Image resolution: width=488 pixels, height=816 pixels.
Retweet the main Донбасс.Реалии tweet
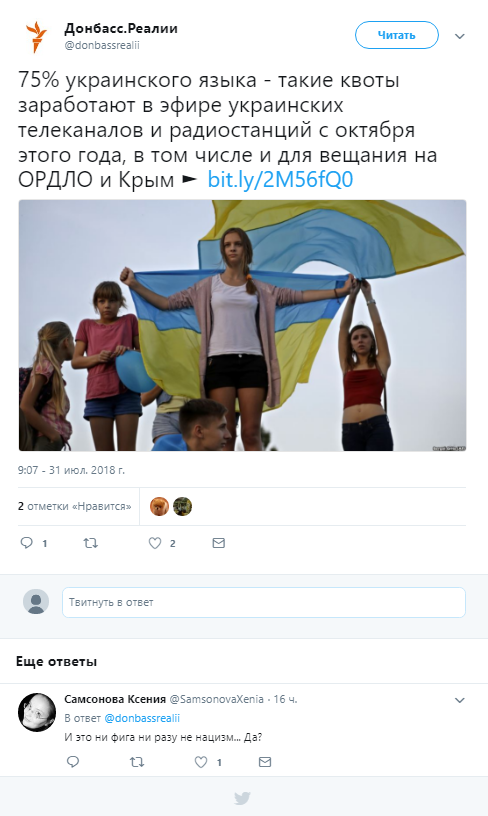(x=91, y=543)
